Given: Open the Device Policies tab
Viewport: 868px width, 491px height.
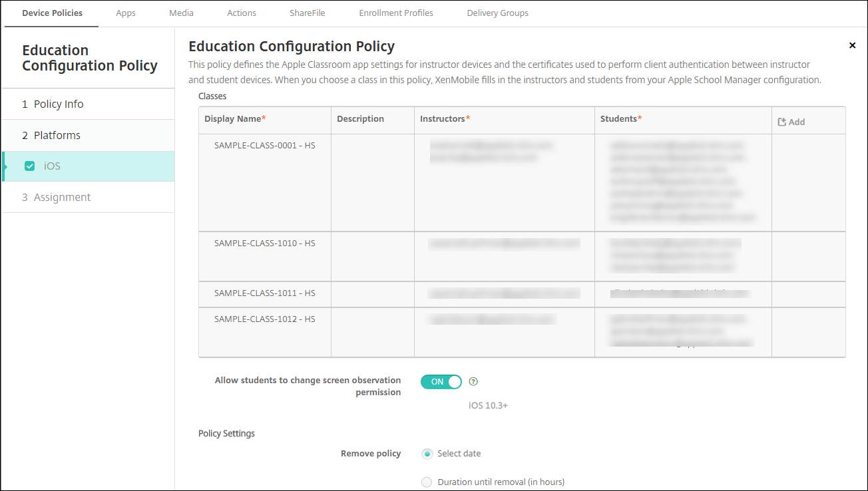Looking at the screenshot, I should pyautogui.click(x=52, y=13).
